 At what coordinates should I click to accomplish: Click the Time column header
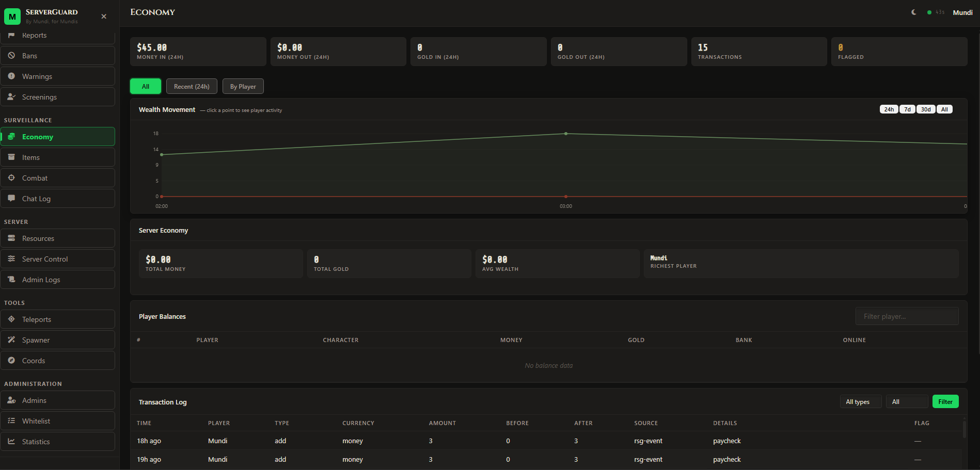(144, 423)
